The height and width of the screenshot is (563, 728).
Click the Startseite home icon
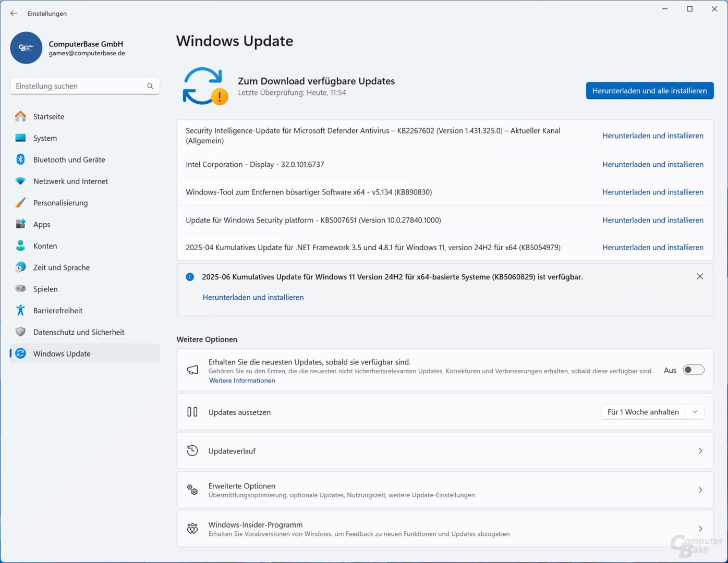point(20,116)
